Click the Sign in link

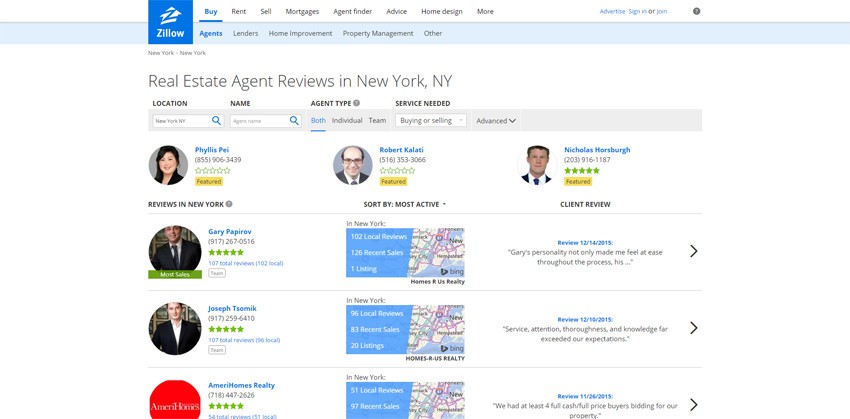tap(637, 11)
